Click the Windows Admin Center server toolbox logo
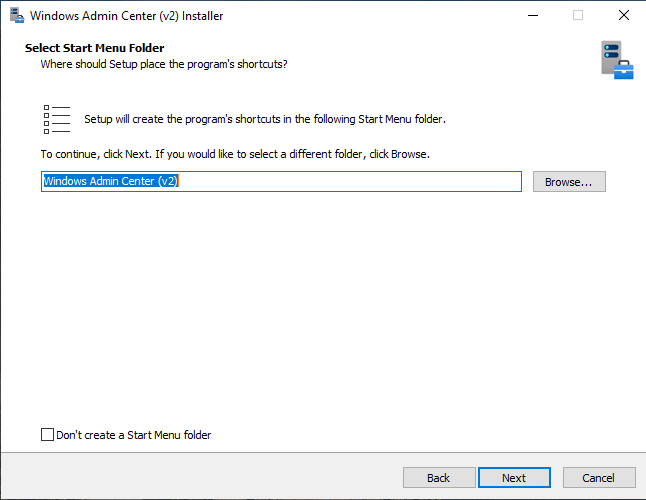This screenshot has width=646, height=500. [616, 60]
